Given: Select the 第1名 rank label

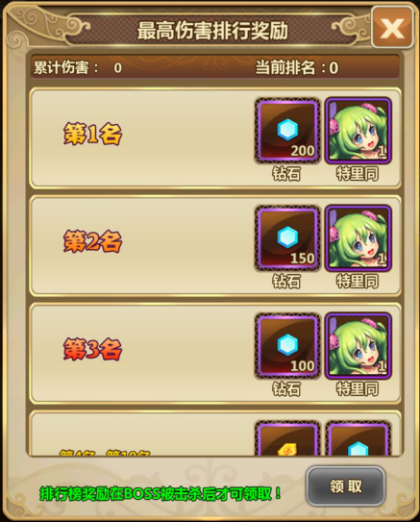Looking at the screenshot, I should (93, 134).
